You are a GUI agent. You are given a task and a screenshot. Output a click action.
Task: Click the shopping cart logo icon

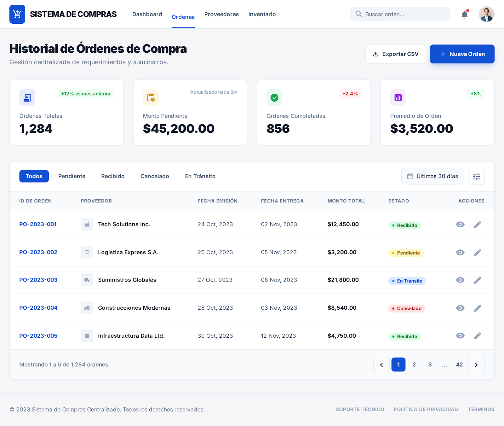pyautogui.click(x=17, y=14)
